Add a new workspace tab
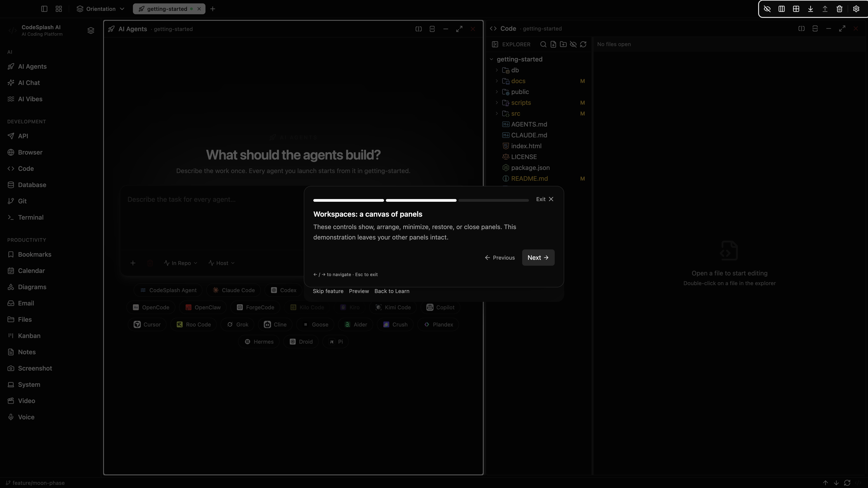Screen dimensions: 868x488 point(213,9)
